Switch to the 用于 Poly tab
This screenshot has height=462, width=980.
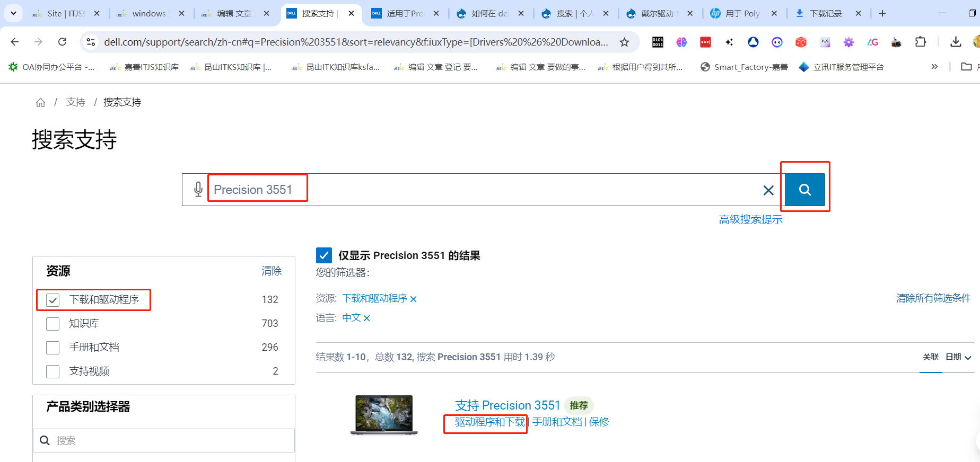(743, 13)
